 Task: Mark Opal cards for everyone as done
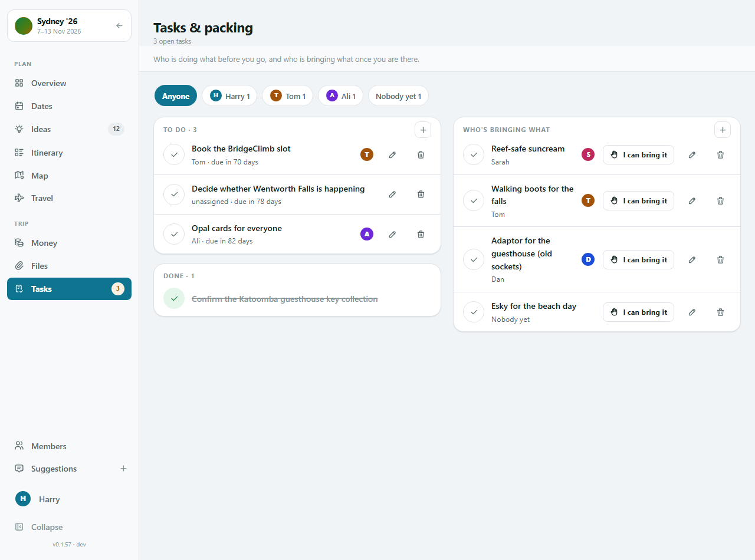(x=174, y=235)
